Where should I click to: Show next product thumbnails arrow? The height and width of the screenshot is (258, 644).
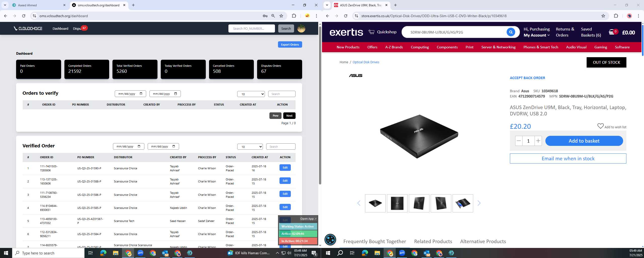coord(479,203)
